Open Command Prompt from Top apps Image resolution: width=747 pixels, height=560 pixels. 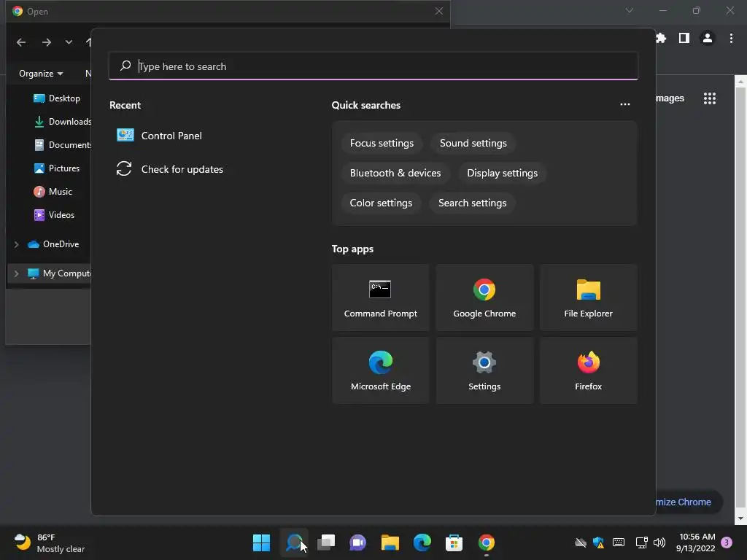pos(380,297)
